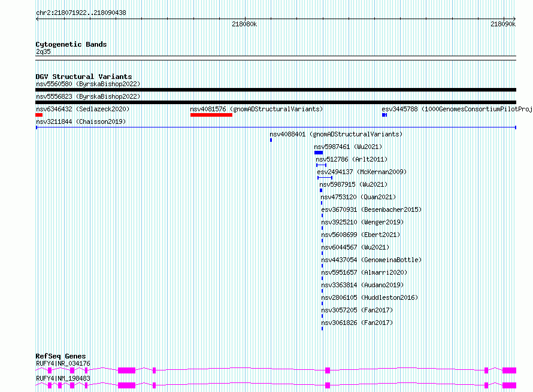Open nsv4437054 (GenomeinaBottle) variant label
The width and height of the screenshot is (533, 392).
click(371, 260)
